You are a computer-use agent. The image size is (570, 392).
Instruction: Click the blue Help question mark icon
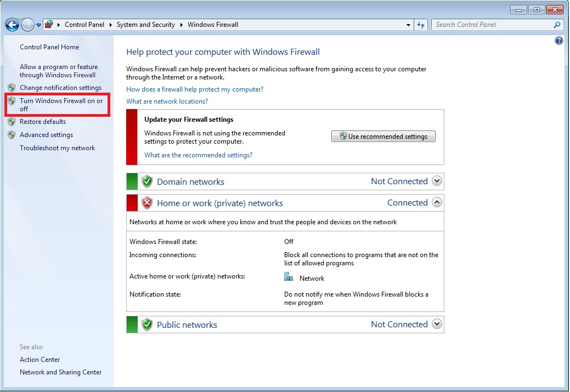558,41
